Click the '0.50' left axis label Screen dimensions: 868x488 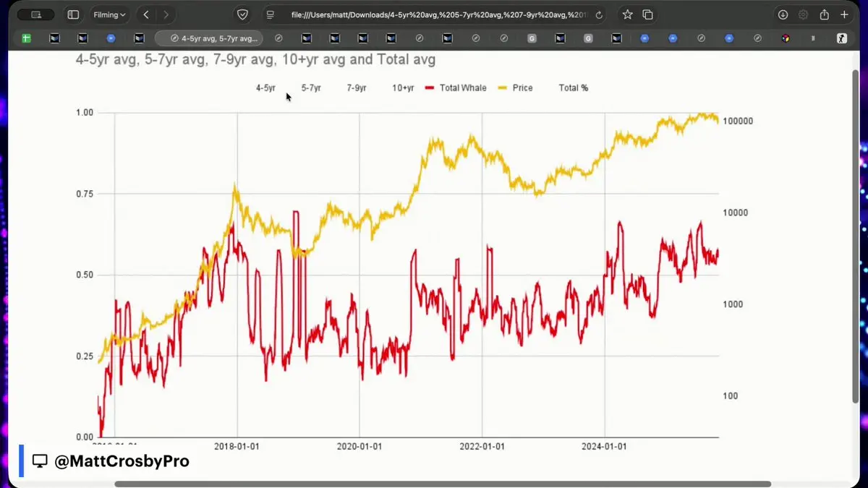pos(85,275)
